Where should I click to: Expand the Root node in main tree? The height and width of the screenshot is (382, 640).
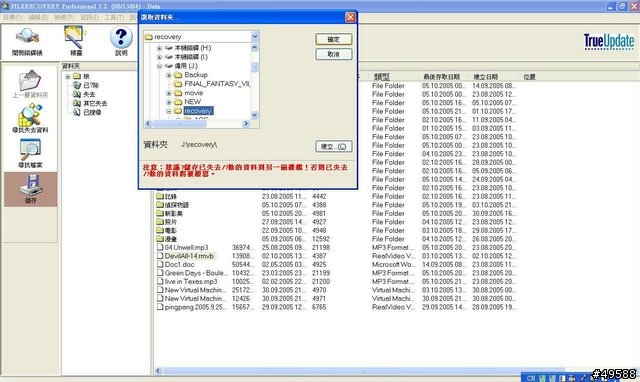68,76
